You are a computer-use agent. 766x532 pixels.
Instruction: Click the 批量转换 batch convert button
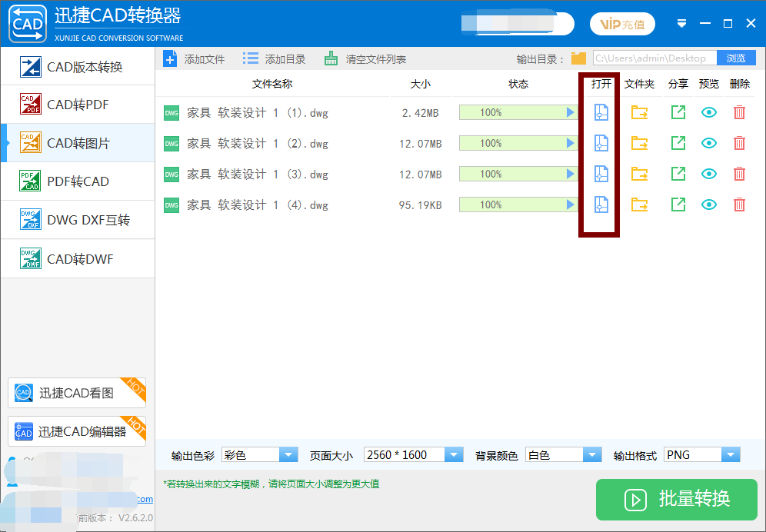click(676, 499)
